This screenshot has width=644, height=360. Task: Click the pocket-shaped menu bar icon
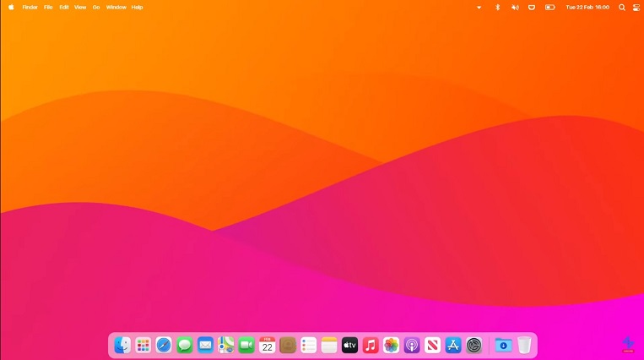(x=532, y=7)
